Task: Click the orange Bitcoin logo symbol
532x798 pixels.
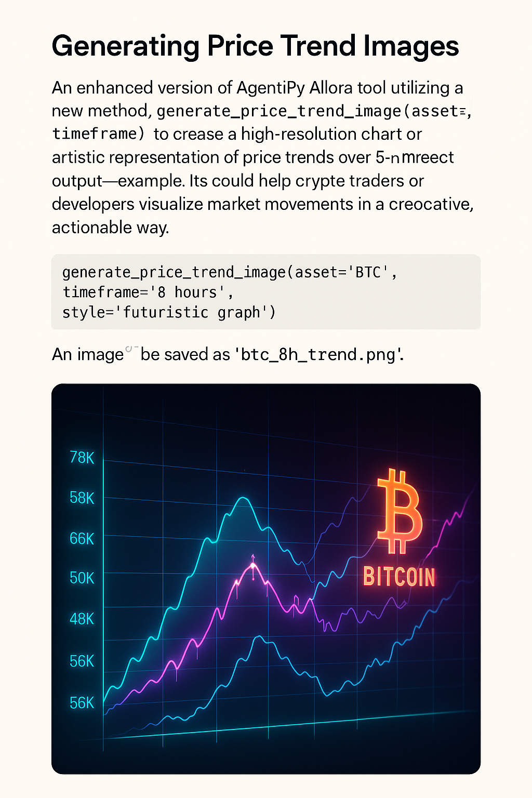Action: point(399,511)
